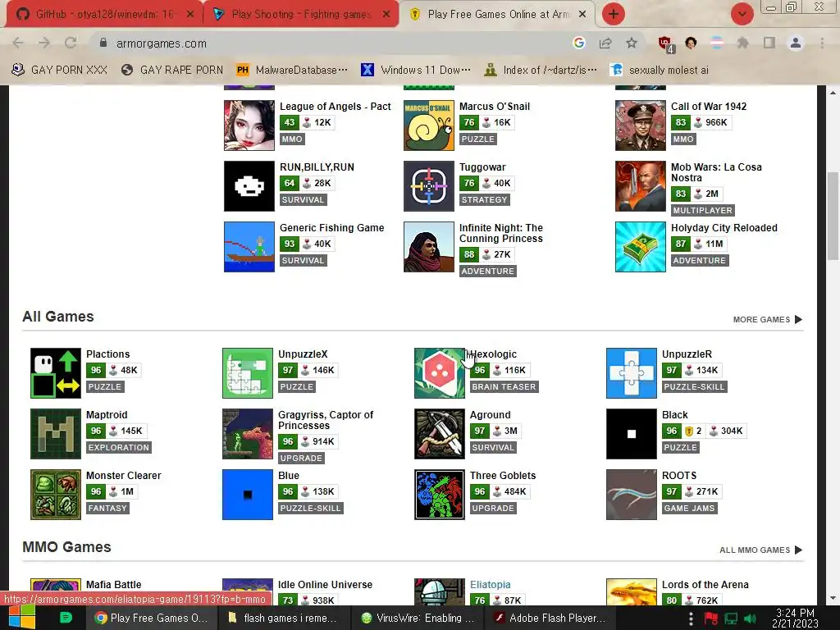
Task: Open the profile avatar icon
Action: click(x=796, y=43)
